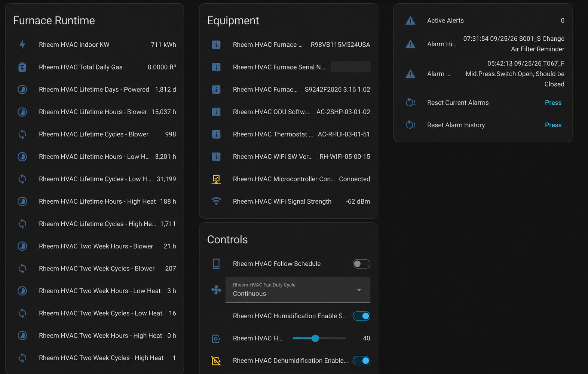The height and width of the screenshot is (374, 588).
Task: Click the S9242F2026 3.16 1.02 firmware value
Action: click(337, 90)
